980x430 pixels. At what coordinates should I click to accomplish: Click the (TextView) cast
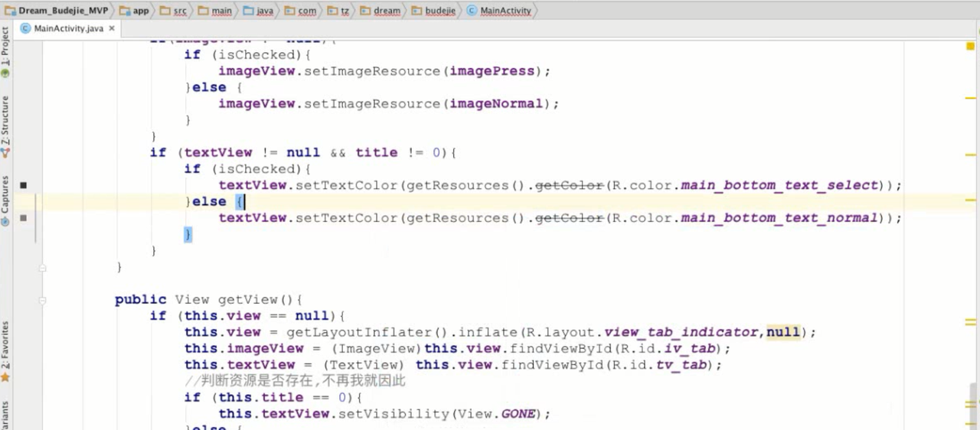(364, 365)
